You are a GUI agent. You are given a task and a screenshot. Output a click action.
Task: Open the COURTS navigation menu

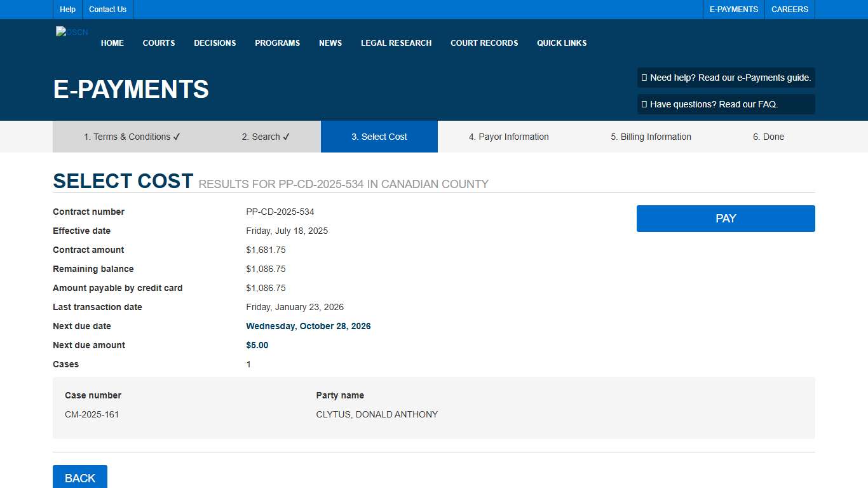(x=158, y=43)
